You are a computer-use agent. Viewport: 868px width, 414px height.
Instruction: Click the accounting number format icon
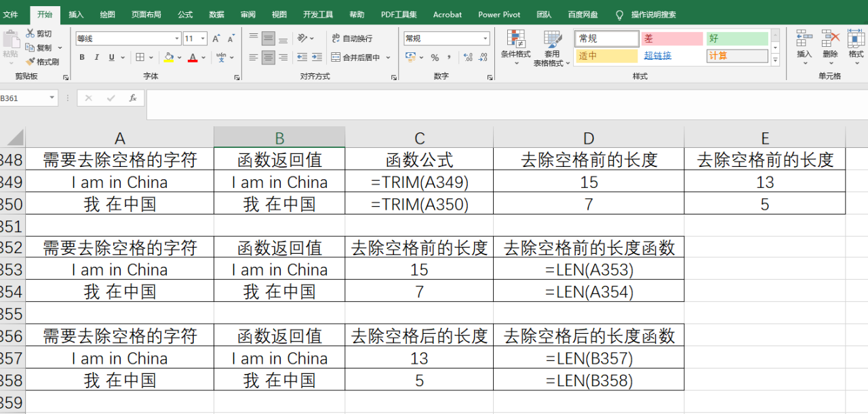click(x=410, y=58)
